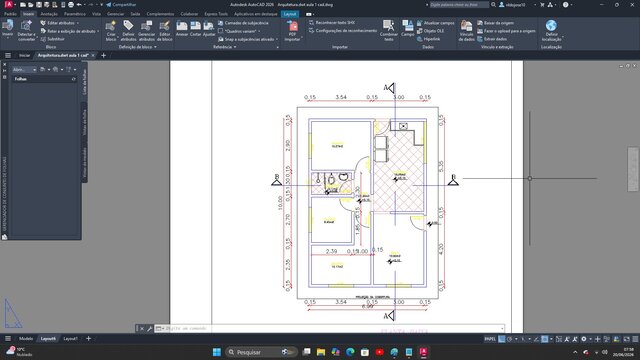This screenshot has width=640, height=360.
Task: Open the Iniciar start tab
Action: pyautogui.click(x=24, y=55)
